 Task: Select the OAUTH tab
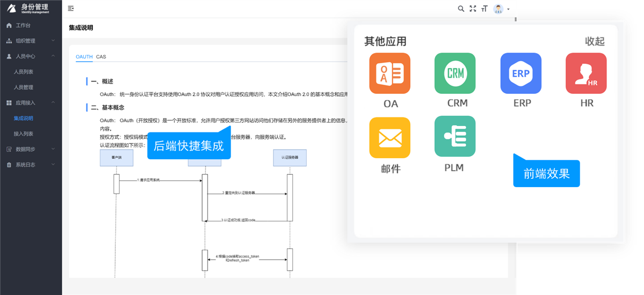tap(84, 56)
